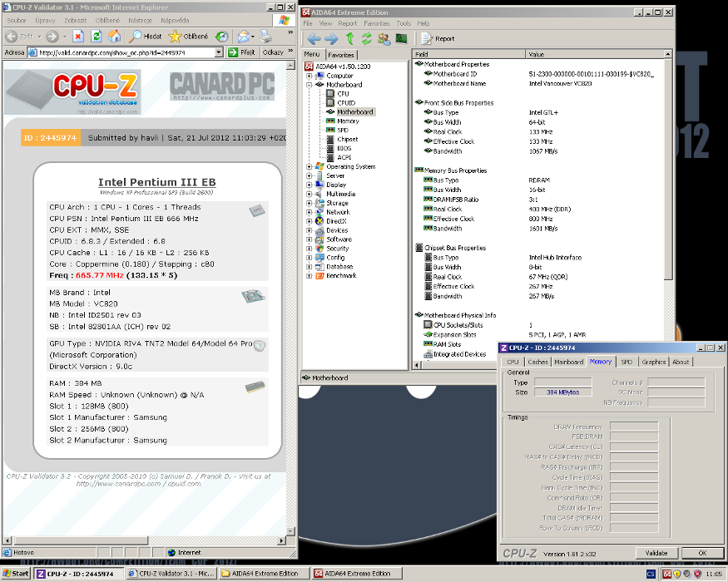Click the Windows Start button

(15, 574)
